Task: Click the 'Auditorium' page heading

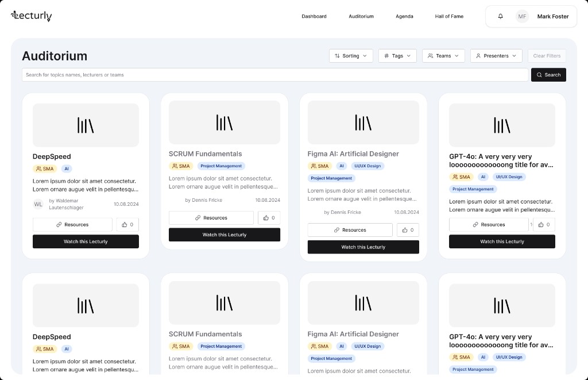Action: pos(55,56)
